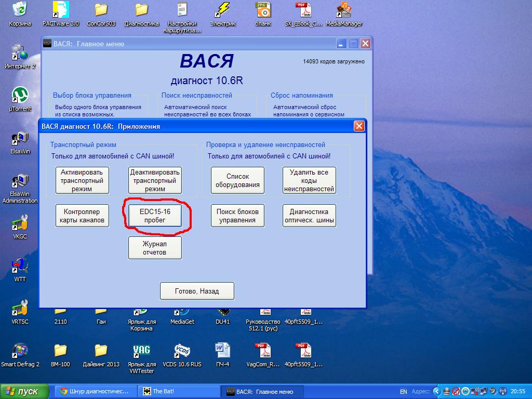Activate the ВАСЯ: Главное меню taskbar button
The height and width of the screenshot is (399, 532).
(x=261, y=391)
